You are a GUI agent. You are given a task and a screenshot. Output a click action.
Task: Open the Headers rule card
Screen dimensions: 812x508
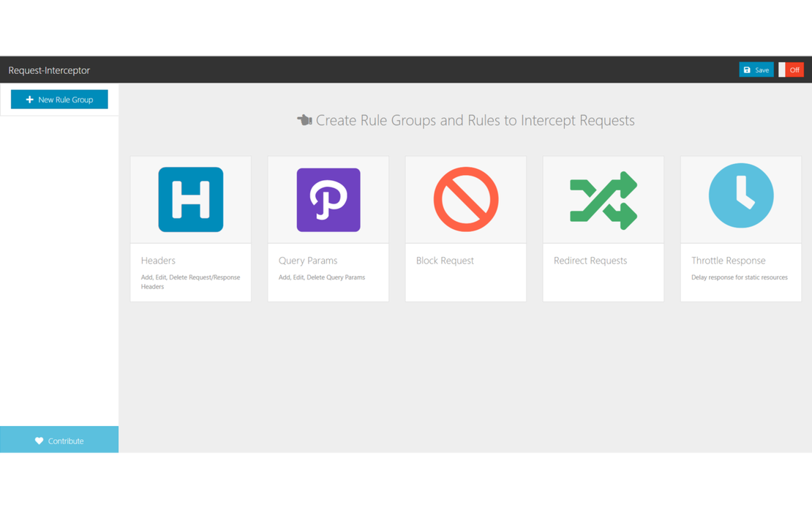[190, 227]
